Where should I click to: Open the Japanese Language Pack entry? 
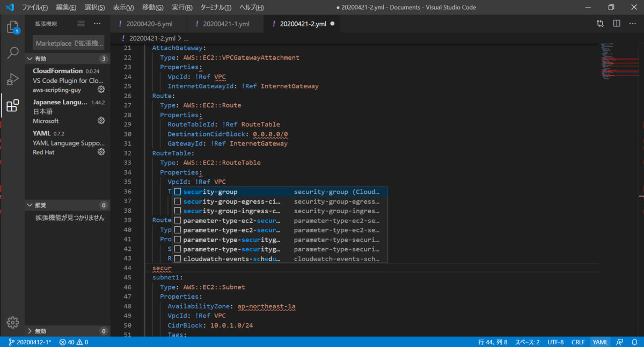pos(67,111)
